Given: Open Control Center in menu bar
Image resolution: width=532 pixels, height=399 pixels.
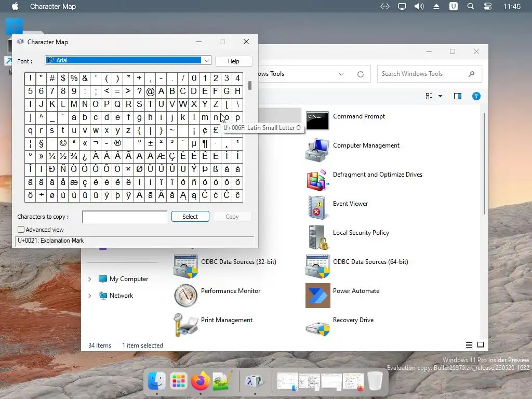Looking at the screenshot, I should (x=487, y=6).
